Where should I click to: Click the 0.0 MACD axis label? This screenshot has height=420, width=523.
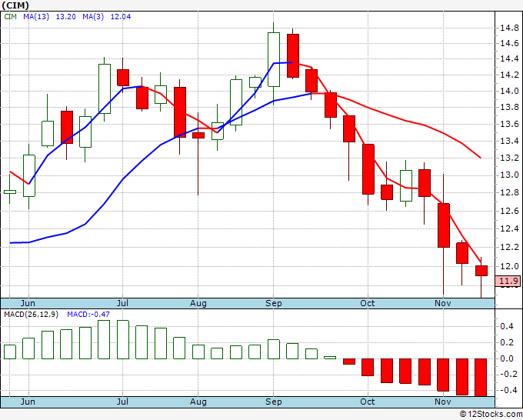click(507, 358)
